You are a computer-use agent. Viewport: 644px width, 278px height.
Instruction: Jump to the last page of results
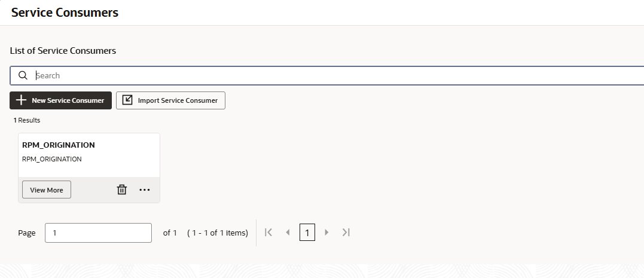346,233
